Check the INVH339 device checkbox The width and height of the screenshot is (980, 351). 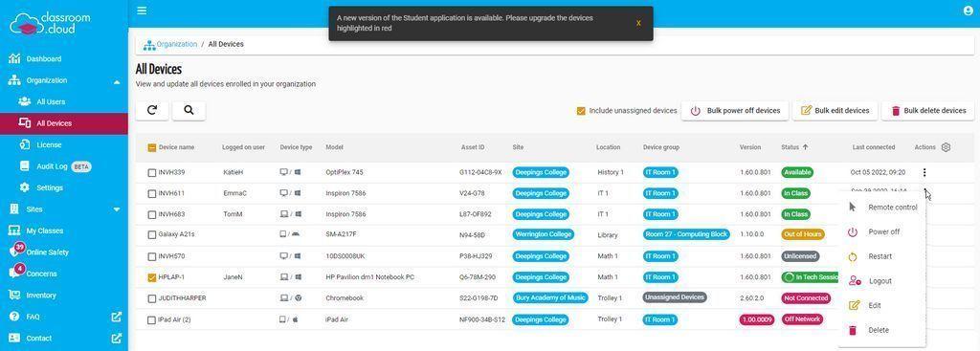[x=152, y=172]
